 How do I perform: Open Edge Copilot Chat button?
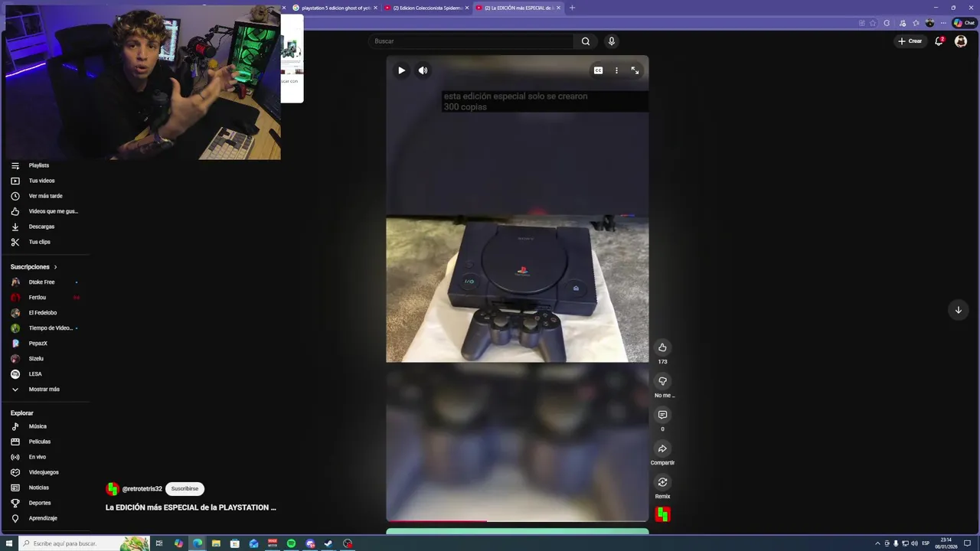click(965, 23)
